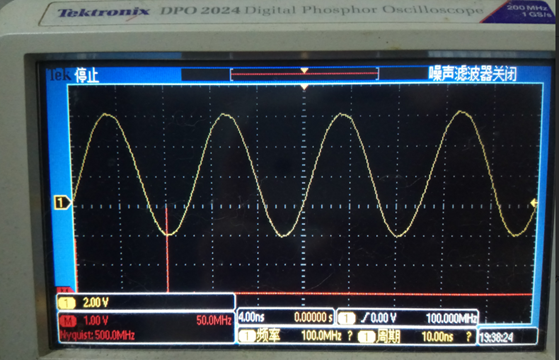Click the 2.00 V channel 1 scale readout
This screenshot has height=360, width=559.
click(95, 303)
